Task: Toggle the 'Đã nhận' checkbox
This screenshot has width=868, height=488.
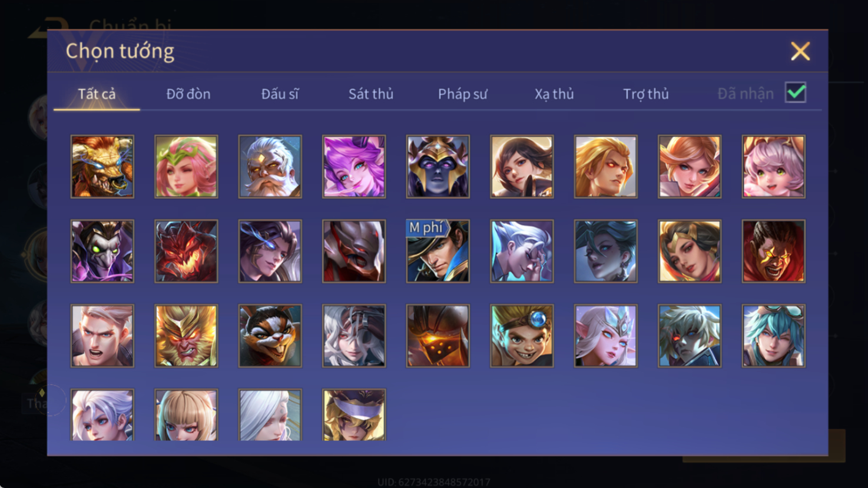Action: (x=796, y=93)
